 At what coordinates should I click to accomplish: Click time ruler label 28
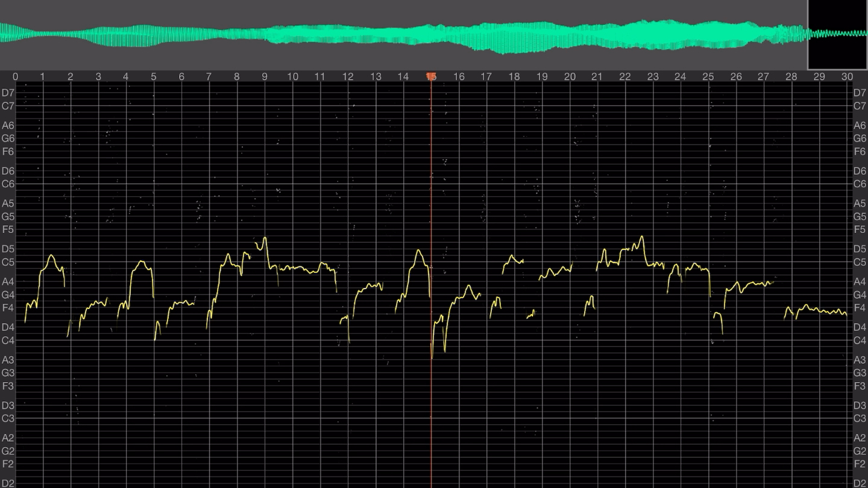coord(791,77)
